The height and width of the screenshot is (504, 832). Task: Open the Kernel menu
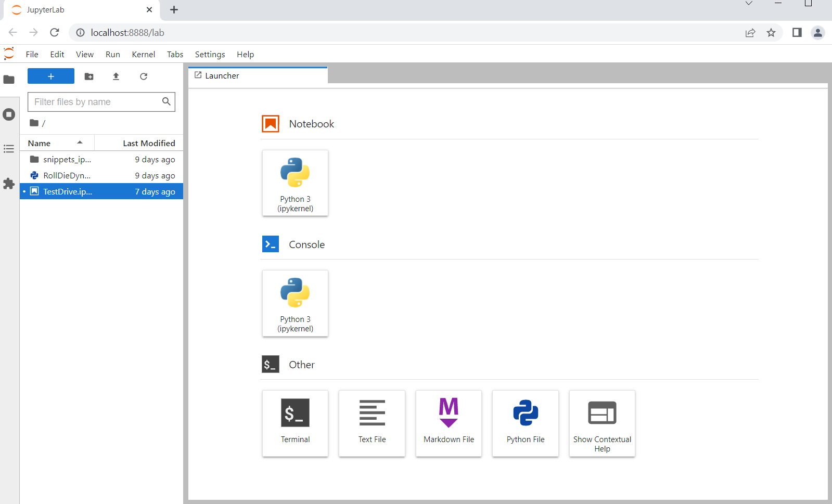[x=144, y=54]
